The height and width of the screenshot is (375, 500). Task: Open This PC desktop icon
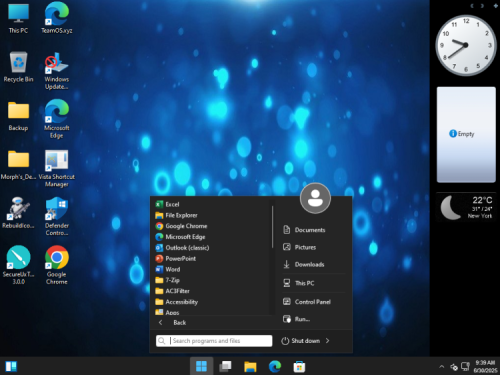pos(18,18)
